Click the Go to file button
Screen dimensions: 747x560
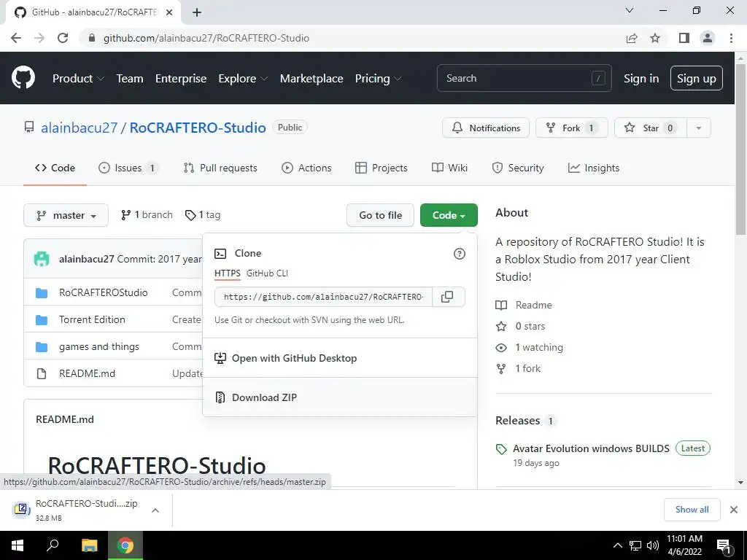click(380, 215)
